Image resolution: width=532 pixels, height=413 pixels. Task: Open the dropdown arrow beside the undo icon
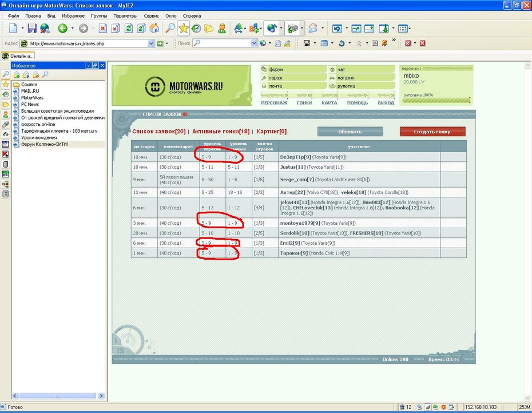click(347, 29)
